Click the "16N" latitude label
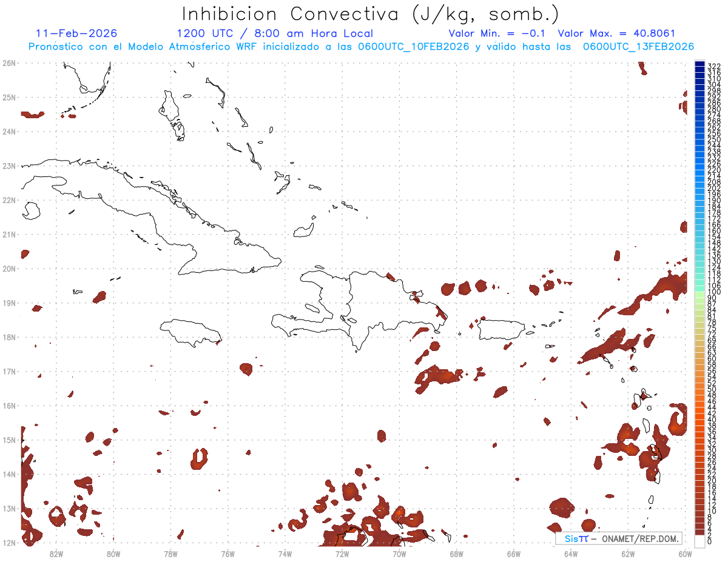 coord(9,406)
